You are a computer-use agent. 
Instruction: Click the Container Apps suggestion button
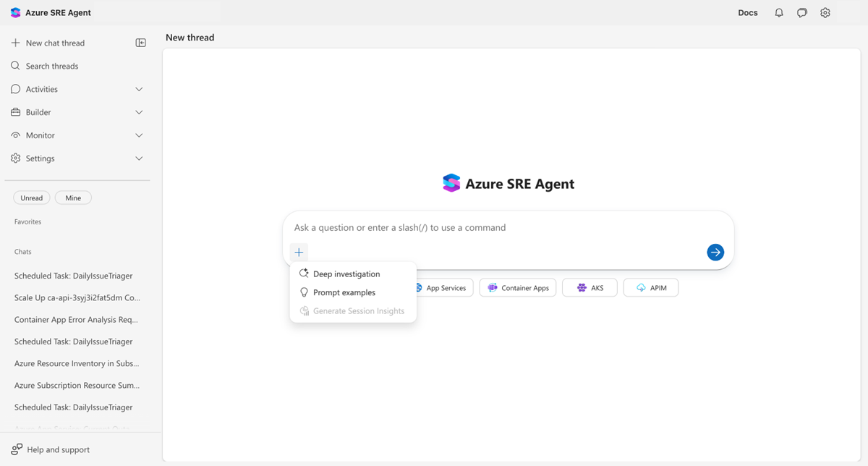518,288
